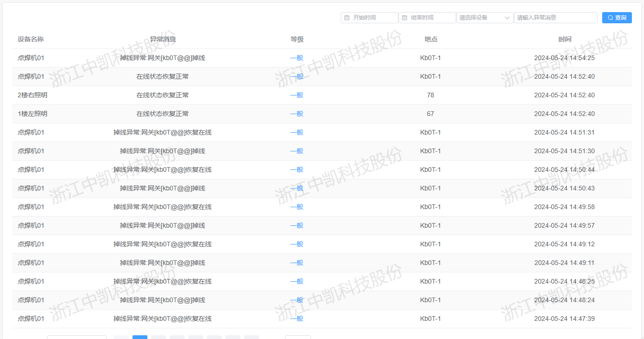Open 一般 link for 2楼右照明 row
644x339 pixels.
[x=297, y=95]
